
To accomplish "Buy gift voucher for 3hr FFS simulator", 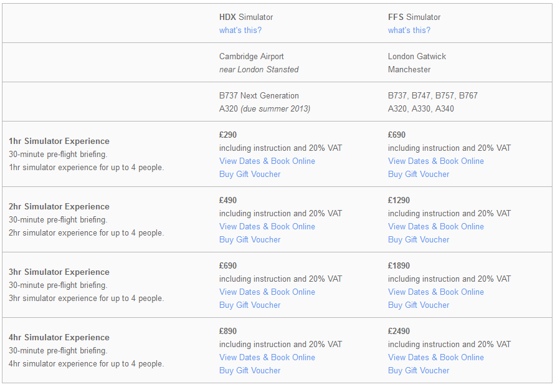I will pos(419,305).
